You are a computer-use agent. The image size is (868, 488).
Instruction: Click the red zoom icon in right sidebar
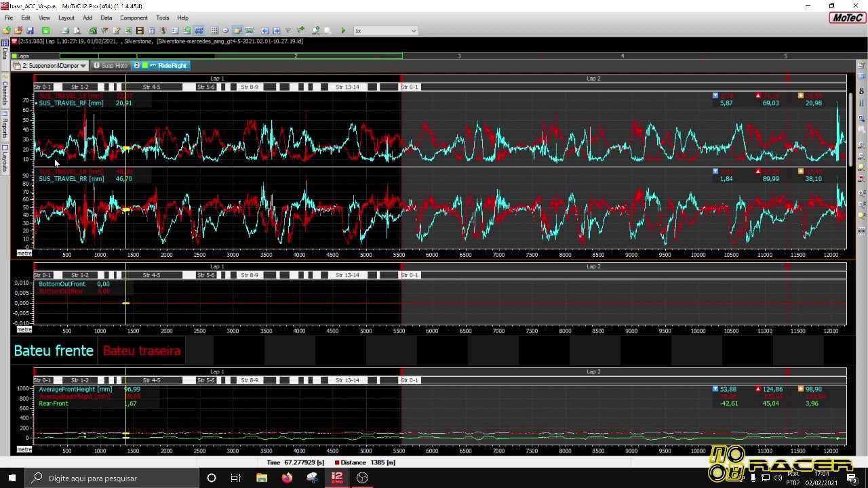862,178
